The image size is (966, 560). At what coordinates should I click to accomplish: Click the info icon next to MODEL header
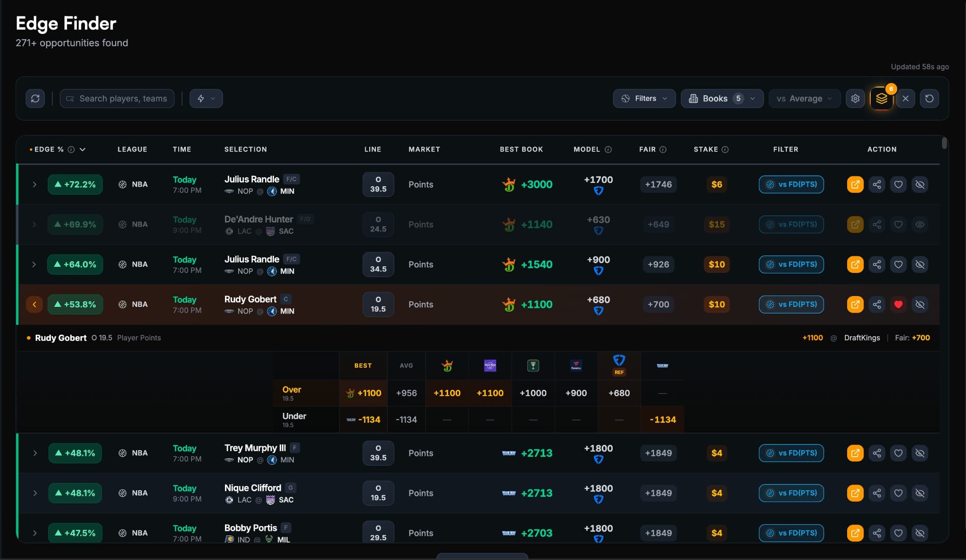pyautogui.click(x=608, y=149)
